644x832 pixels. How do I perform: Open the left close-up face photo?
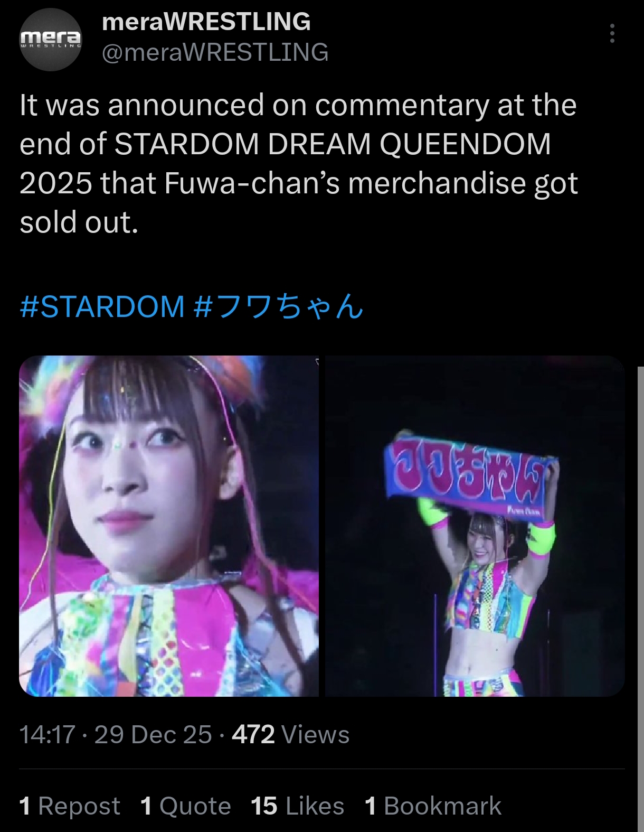point(169,526)
